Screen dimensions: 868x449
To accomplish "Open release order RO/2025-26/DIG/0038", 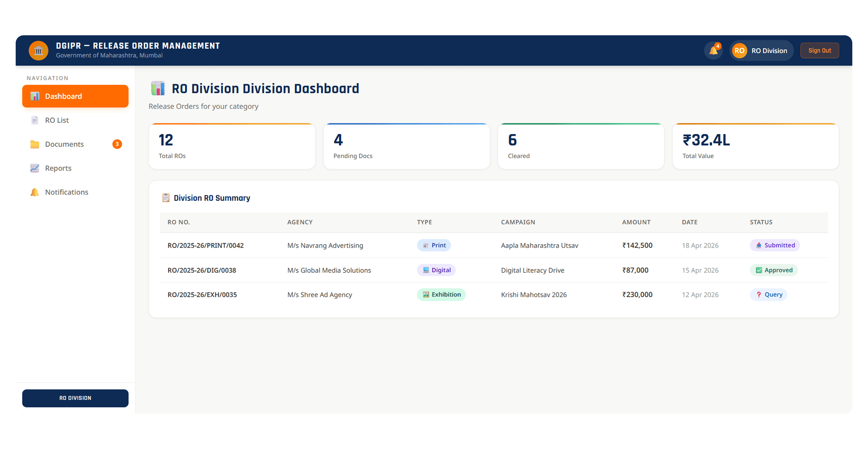I will (202, 270).
